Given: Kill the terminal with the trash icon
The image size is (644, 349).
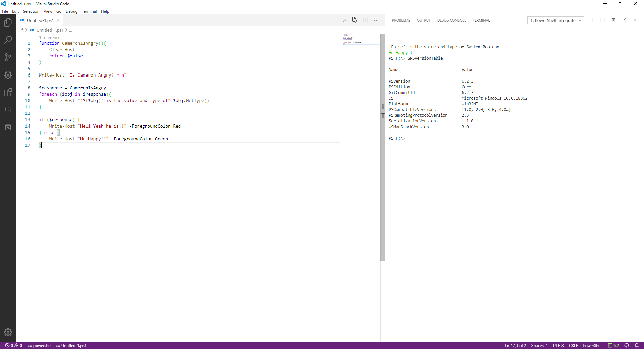Looking at the screenshot, I should 613,20.
